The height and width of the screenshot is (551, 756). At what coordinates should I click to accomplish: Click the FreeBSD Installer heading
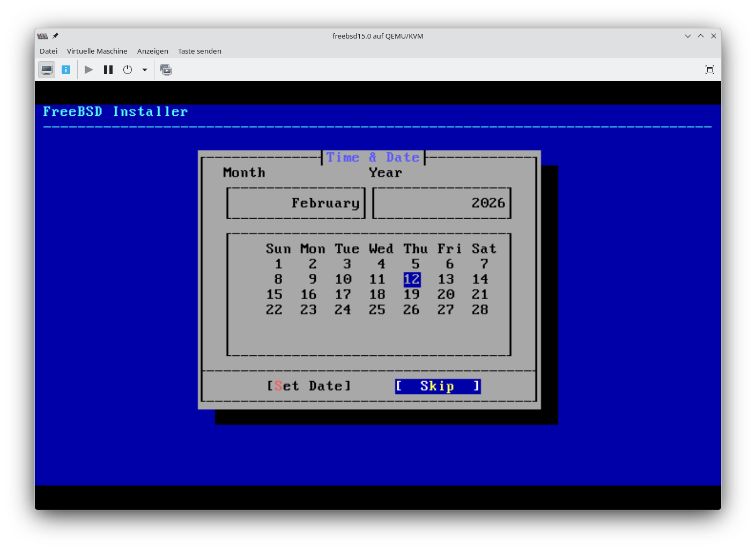[115, 111]
